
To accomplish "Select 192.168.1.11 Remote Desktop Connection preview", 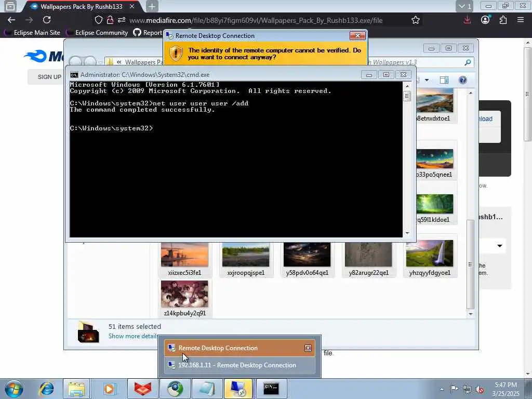I will (239, 365).
